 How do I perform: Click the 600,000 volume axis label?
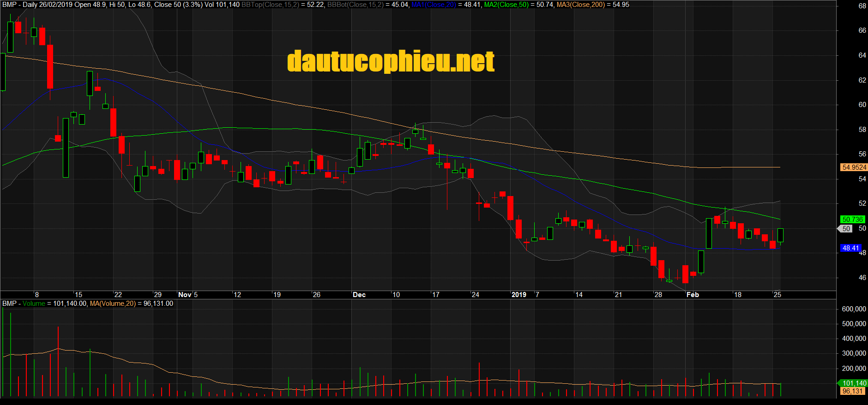854,309
